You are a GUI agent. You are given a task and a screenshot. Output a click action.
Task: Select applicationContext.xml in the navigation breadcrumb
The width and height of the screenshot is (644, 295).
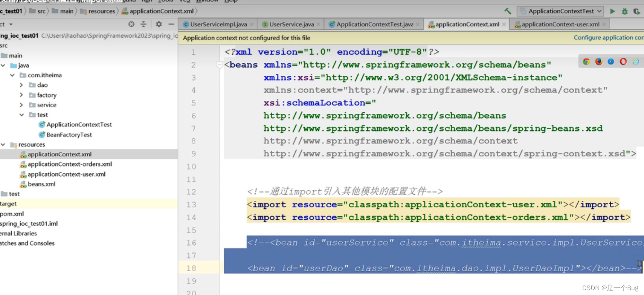click(x=157, y=11)
